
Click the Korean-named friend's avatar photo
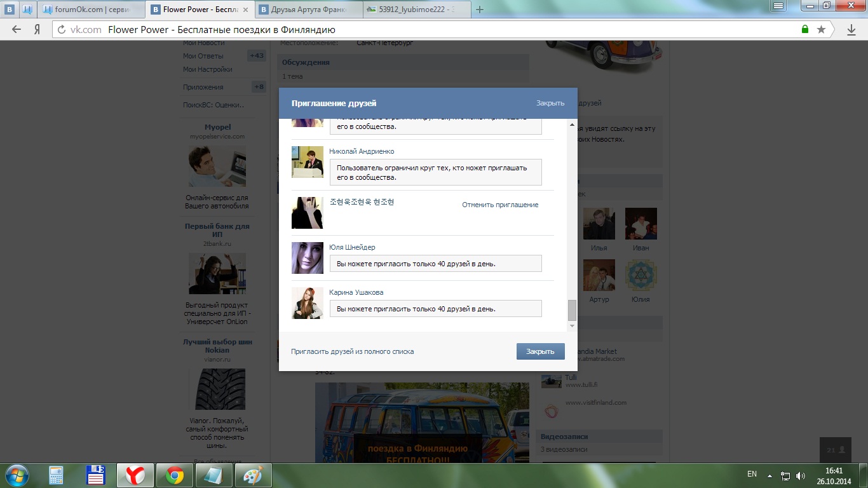tap(308, 213)
